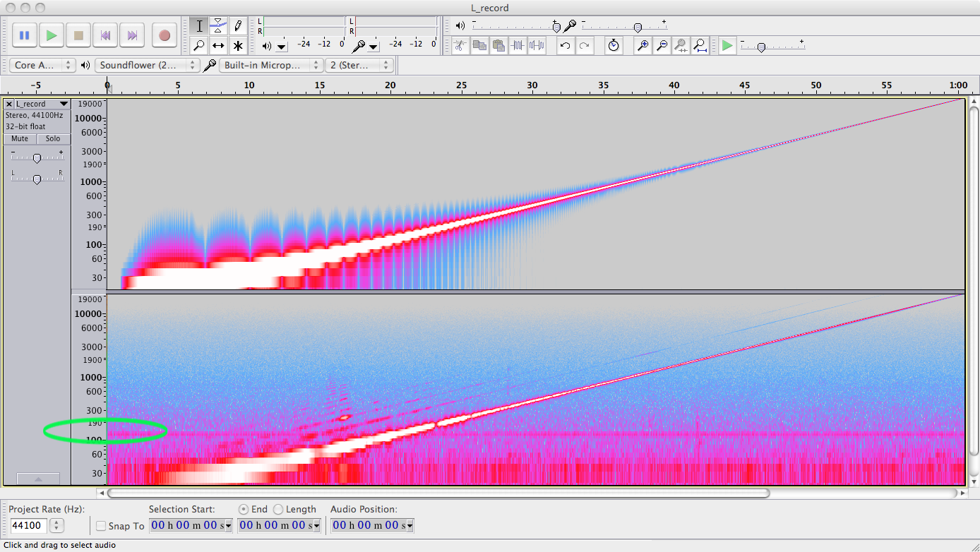Solo the L_record track
The height and width of the screenshot is (552, 980).
(53, 139)
